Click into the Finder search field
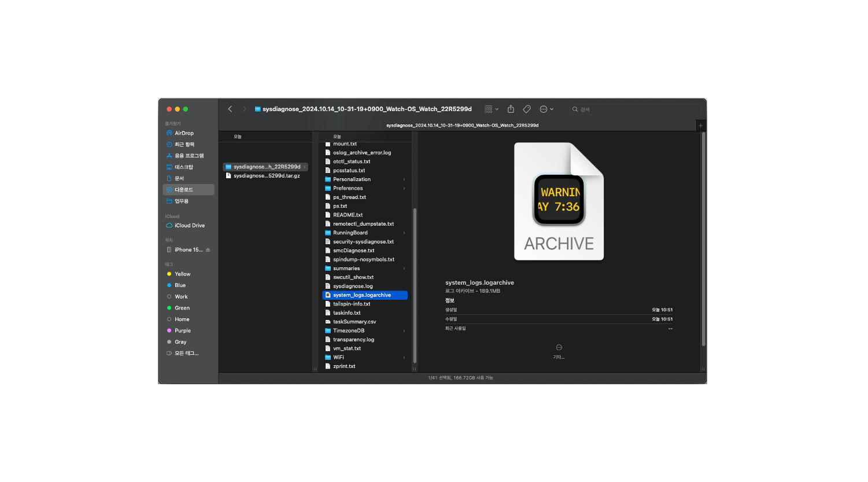 [x=635, y=109]
